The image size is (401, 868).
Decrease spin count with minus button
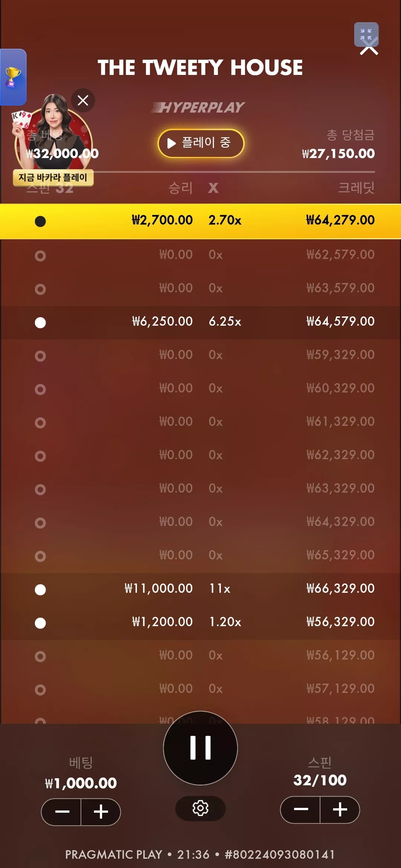[300, 809]
